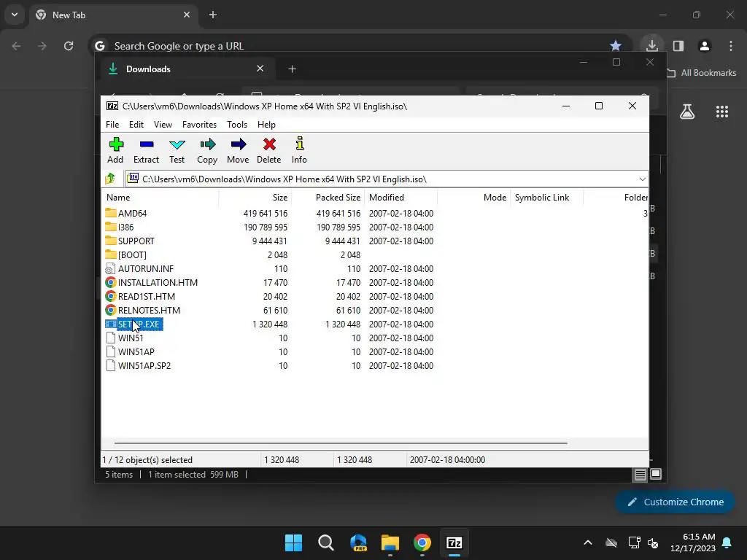Viewport: 747px width, 560px height.
Task: Click the ISO icon in the address bar
Action: point(133,179)
